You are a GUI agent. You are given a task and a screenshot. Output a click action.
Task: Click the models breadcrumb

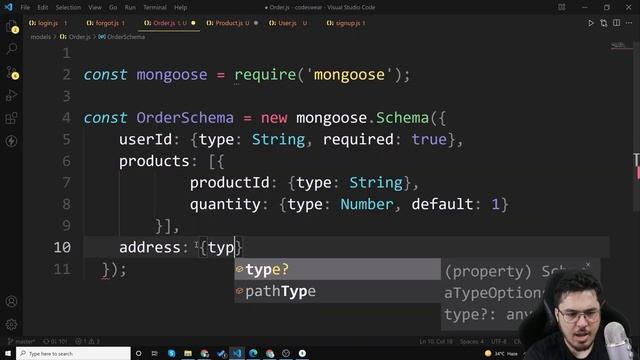(x=41, y=37)
